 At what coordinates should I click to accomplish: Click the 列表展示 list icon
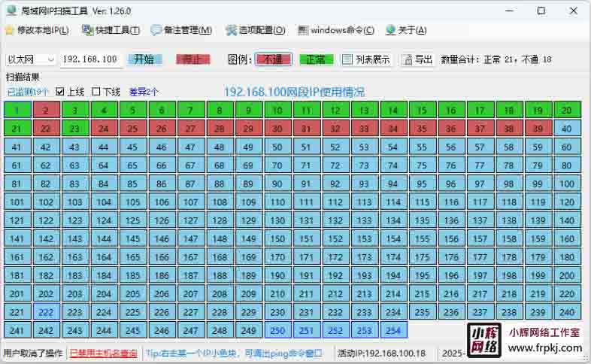click(347, 59)
